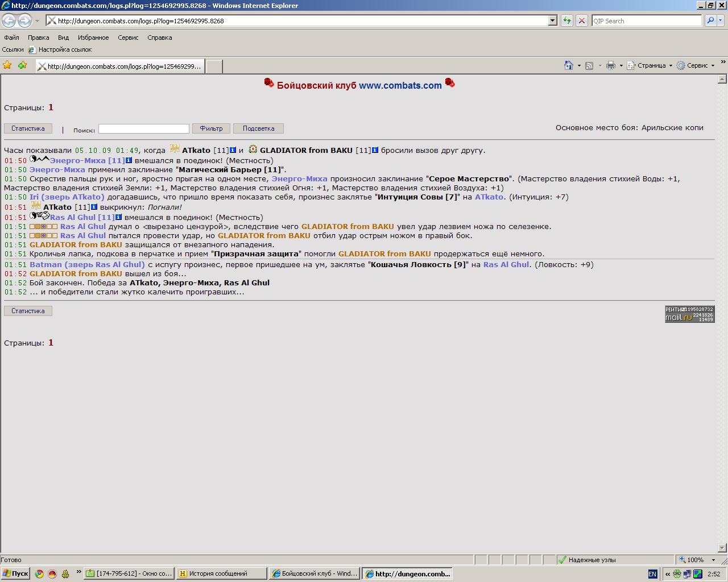Screen dimensions: 728x582
Task: Select the dungeon.combats.com browser tab
Action: click(119, 66)
